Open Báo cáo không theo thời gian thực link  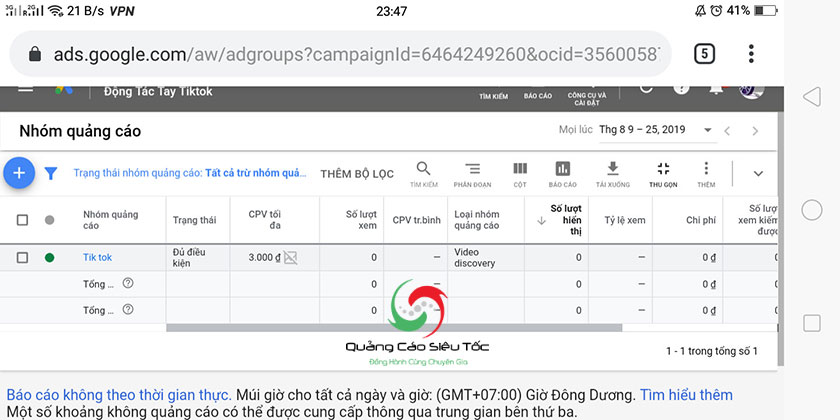pyautogui.click(x=119, y=395)
